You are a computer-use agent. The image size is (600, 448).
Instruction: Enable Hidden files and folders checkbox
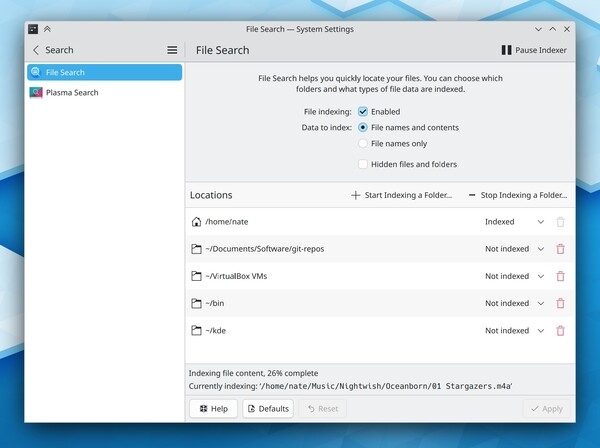point(363,164)
